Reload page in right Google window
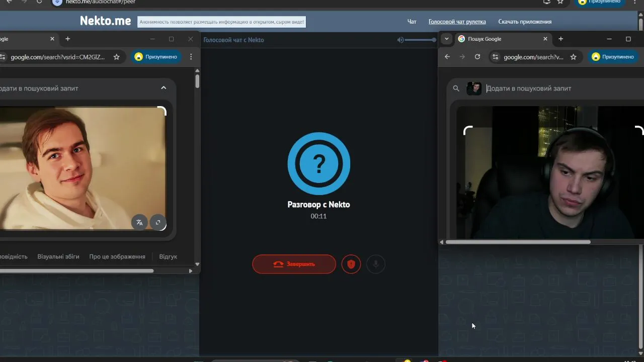This screenshot has width=644, height=362. (x=477, y=57)
